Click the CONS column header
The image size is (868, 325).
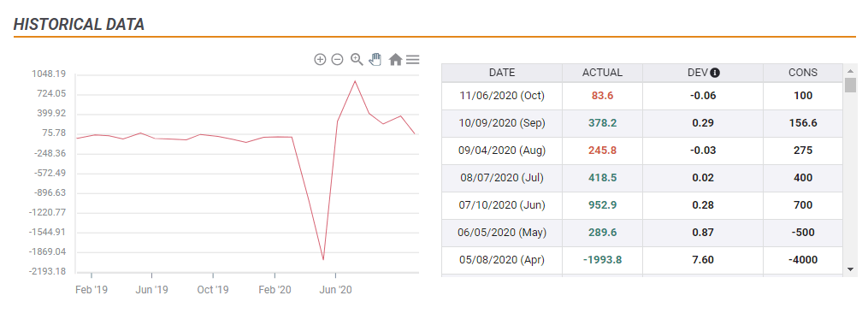click(803, 73)
